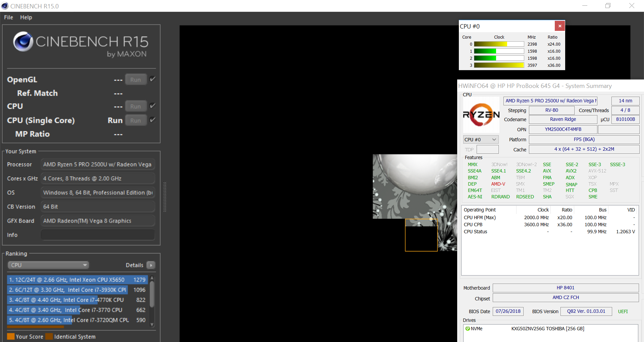Click the AMD CZ FCH chipset field
Image resolution: width=644 pixels, height=342 pixels.
566,297
